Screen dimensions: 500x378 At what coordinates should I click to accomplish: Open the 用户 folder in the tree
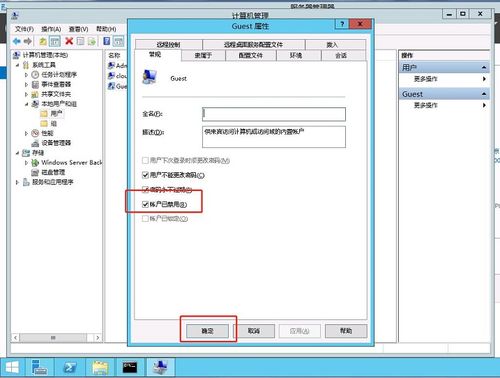(x=52, y=114)
